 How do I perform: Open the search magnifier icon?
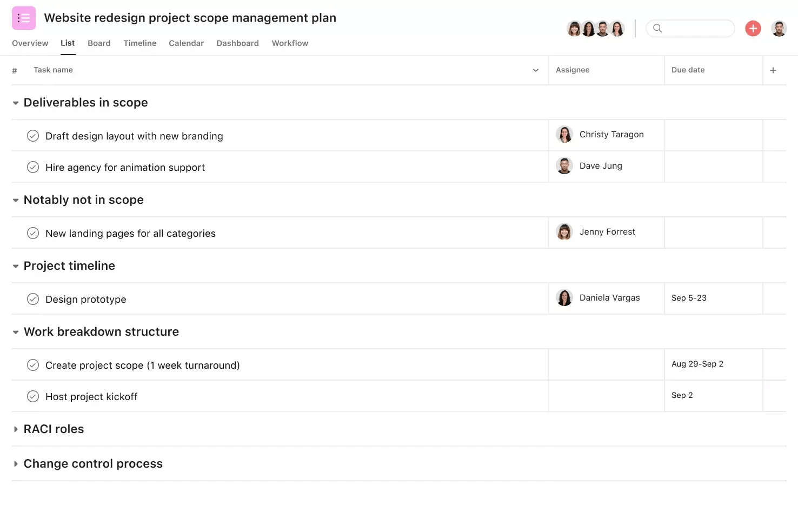click(x=657, y=28)
